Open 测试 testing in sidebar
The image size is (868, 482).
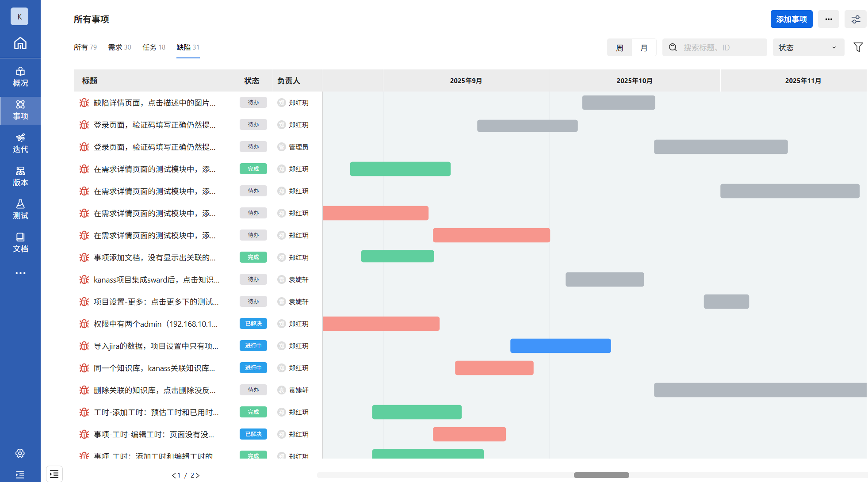coord(20,210)
